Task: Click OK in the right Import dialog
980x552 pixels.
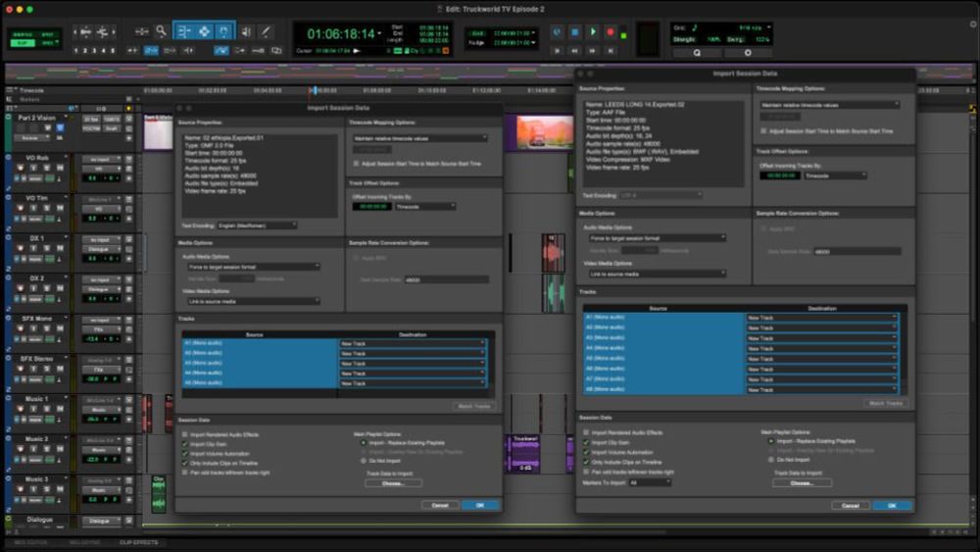Action: pyautogui.click(x=892, y=506)
